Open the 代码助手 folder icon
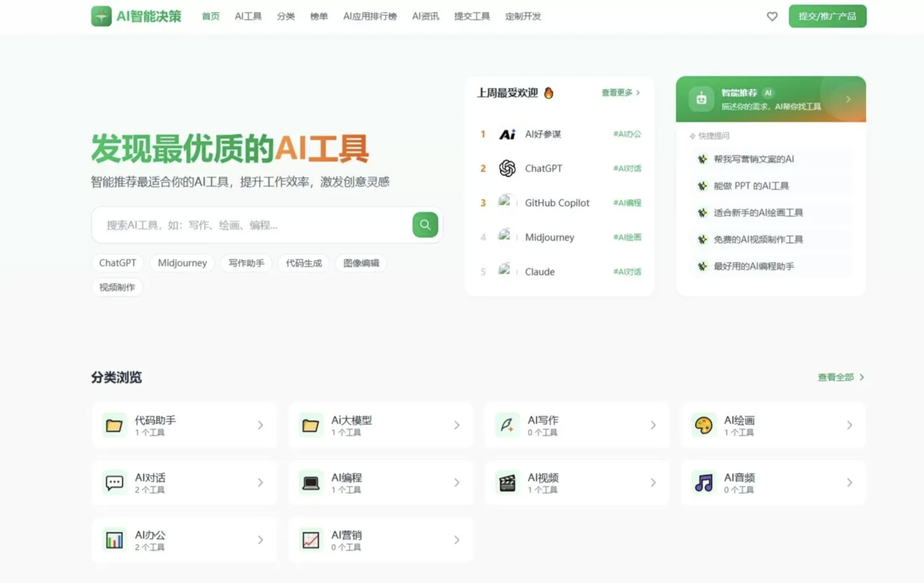Viewport: 924px width, 583px height. [x=114, y=425]
